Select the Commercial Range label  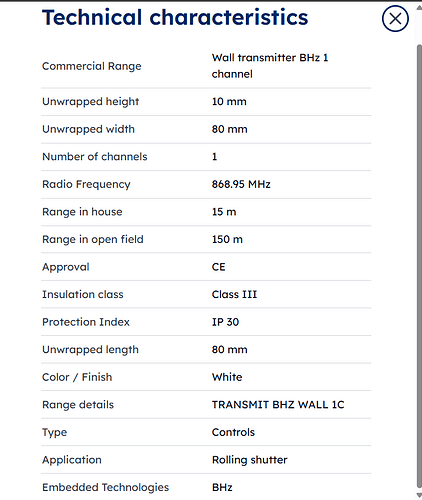pos(92,66)
